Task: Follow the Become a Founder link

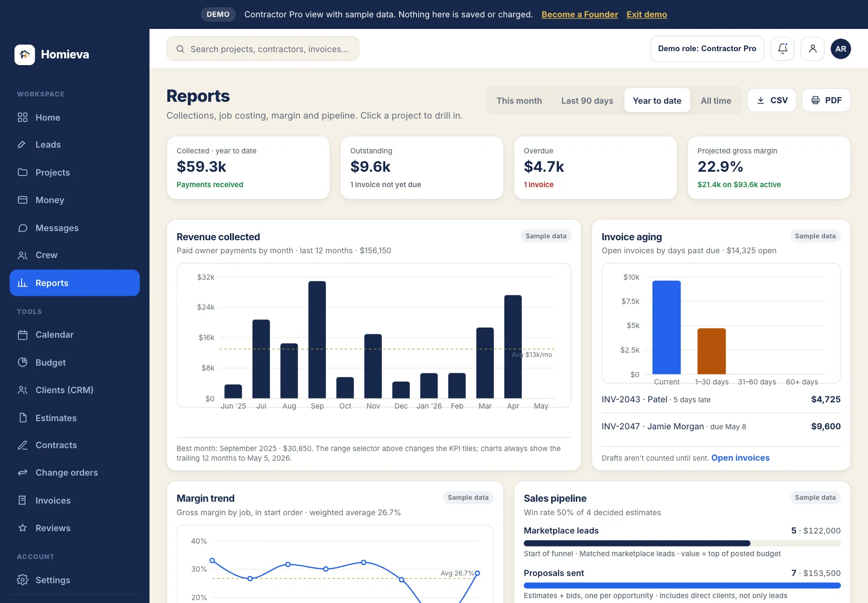Action: coord(580,14)
